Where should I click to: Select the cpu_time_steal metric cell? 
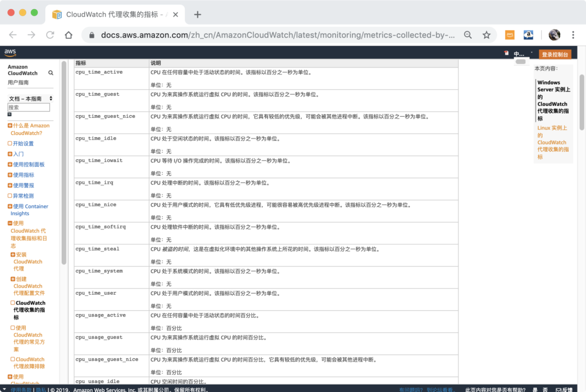pyautogui.click(x=112, y=255)
